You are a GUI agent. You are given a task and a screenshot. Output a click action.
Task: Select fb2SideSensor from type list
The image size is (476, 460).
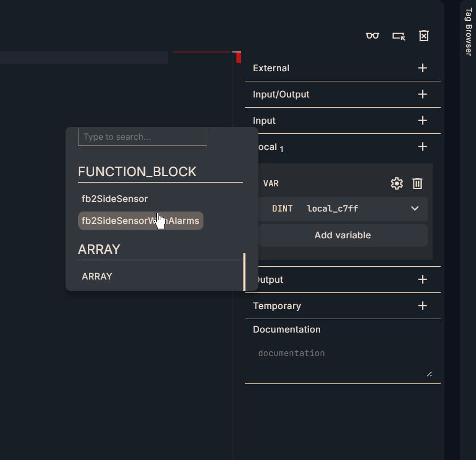tap(115, 199)
